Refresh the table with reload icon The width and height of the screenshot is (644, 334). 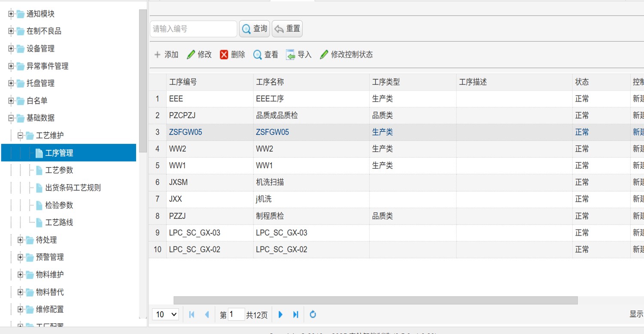pyautogui.click(x=313, y=314)
